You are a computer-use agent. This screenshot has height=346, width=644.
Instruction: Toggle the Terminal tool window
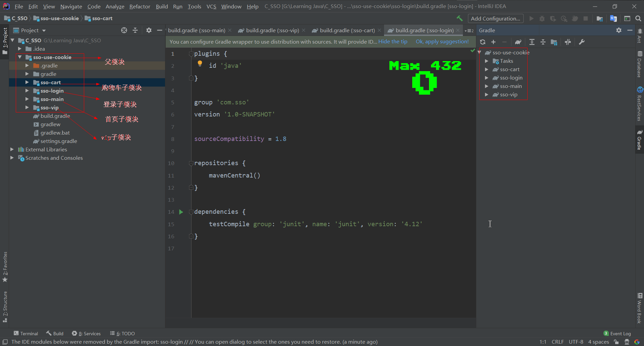tap(26, 333)
